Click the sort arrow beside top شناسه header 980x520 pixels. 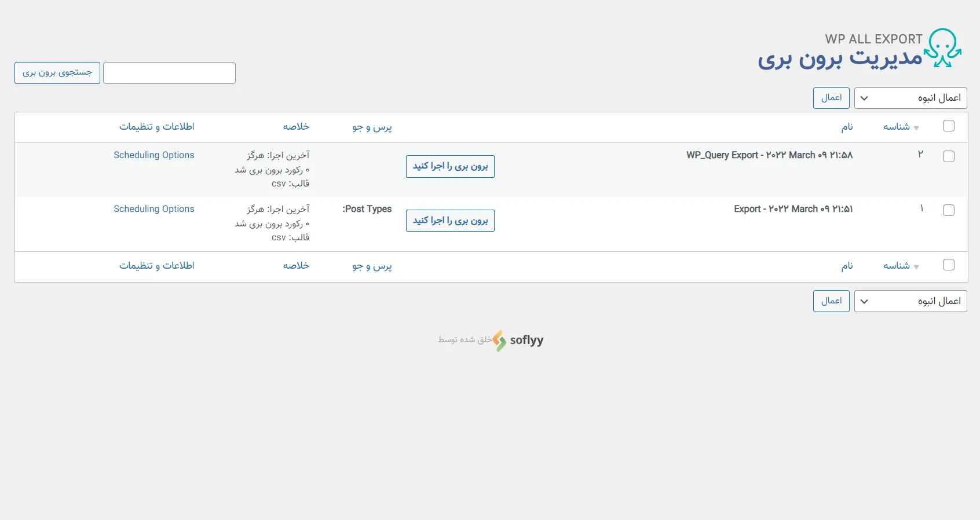916,128
